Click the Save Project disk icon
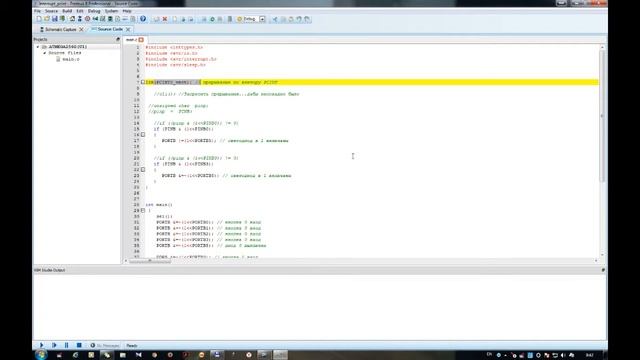Viewport: 640px width, 360px height. (54, 19)
